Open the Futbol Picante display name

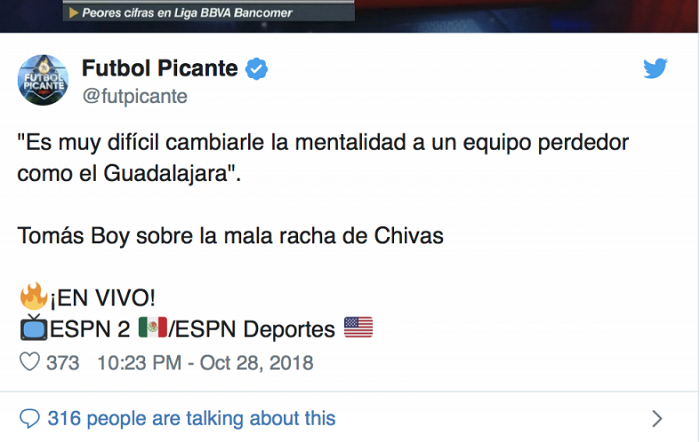[x=160, y=69]
